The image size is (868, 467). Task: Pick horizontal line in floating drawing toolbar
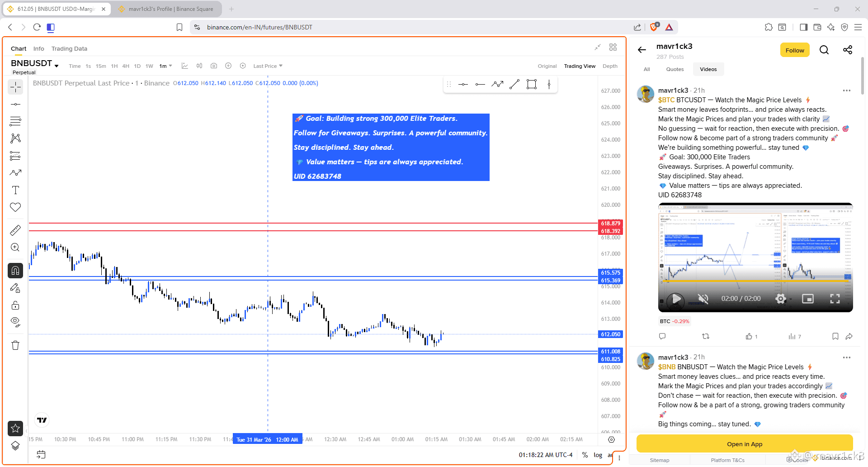[463, 84]
